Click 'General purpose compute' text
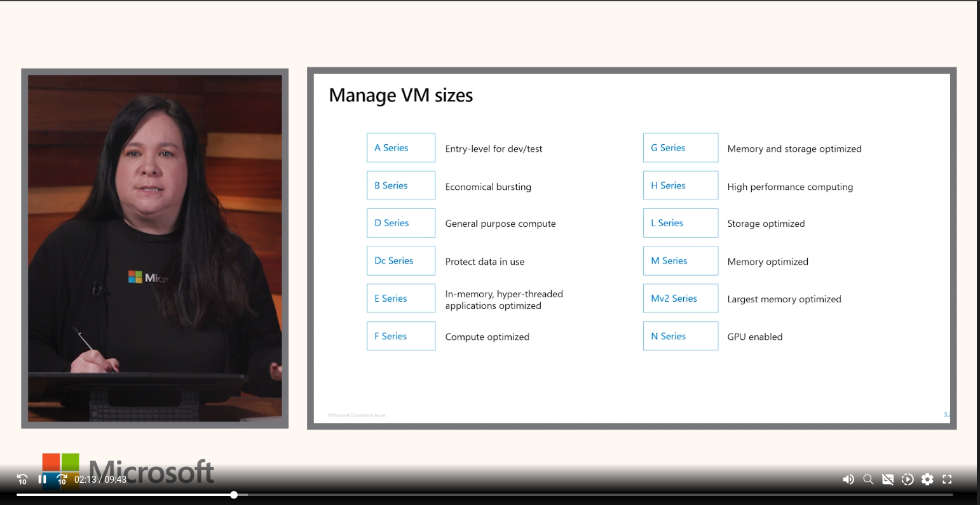The width and height of the screenshot is (980, 505). (500, 224)
